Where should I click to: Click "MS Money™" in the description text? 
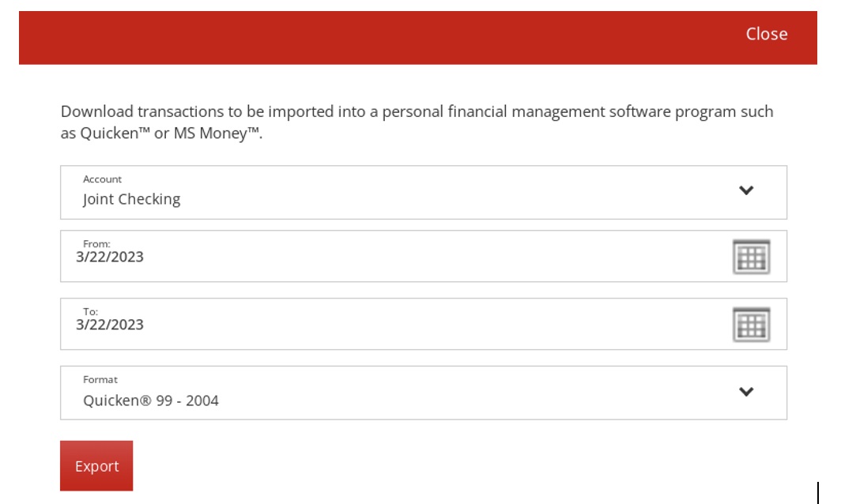tap(217, 134)
